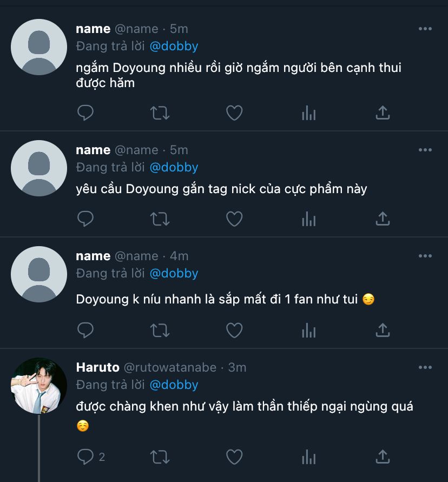Open more options on 'ngắm Doyoung nhiều rồi' tweet
448x482 pixels.
click(x=425, y=29)
